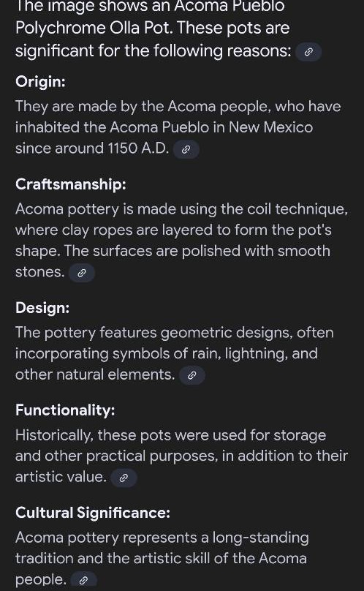Click the line 'Acoma pottery represents a long-standing'
The width and height of the screenshot is (364, 591).
pyautogui.click(x=162, y=538)
